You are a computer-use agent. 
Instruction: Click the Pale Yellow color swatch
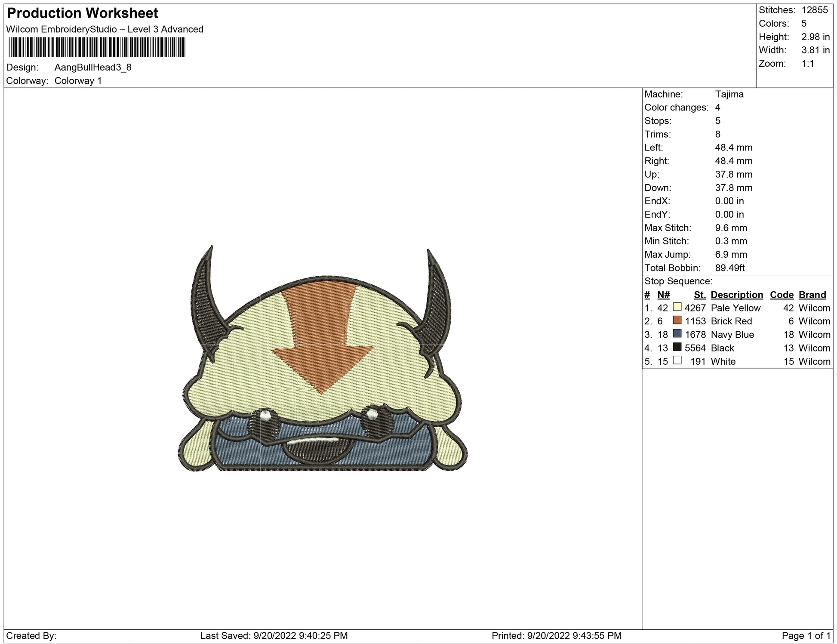tap(677, 307)
